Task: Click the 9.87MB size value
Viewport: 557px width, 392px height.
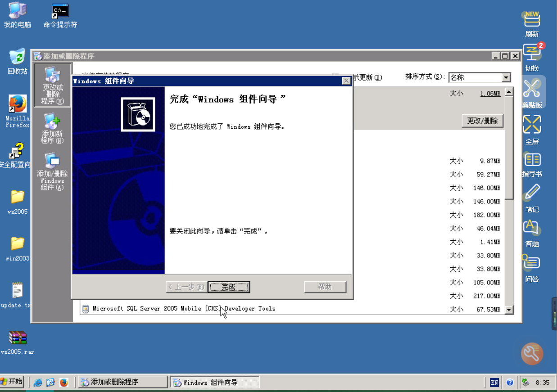Action: point(490,161)
